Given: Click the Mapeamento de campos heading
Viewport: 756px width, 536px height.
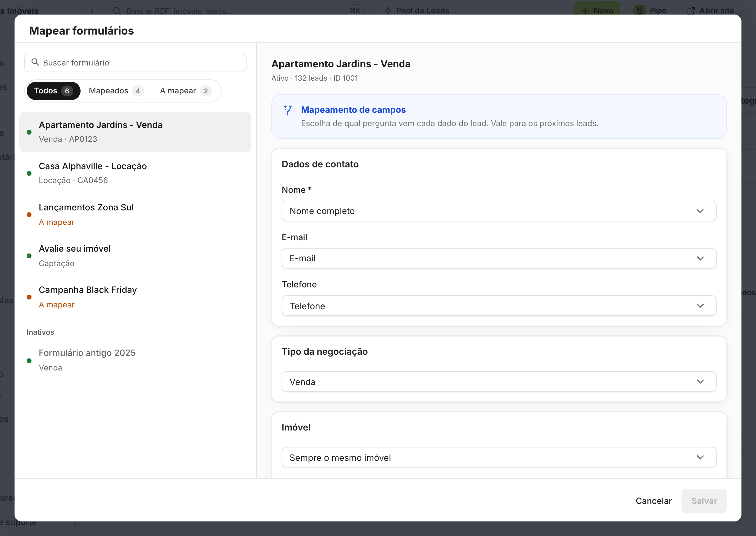Looking at the screenshot, I should point(353,109).
